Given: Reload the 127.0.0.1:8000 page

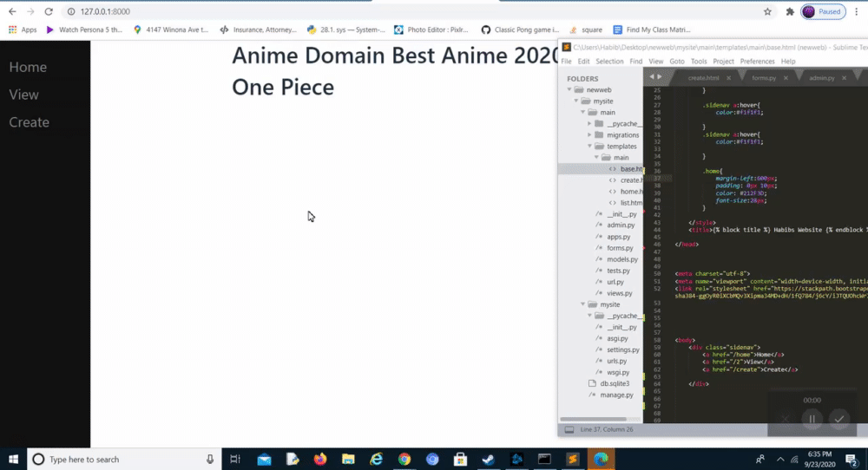Looking at the screenshot, I should click(x=49, y=11).
